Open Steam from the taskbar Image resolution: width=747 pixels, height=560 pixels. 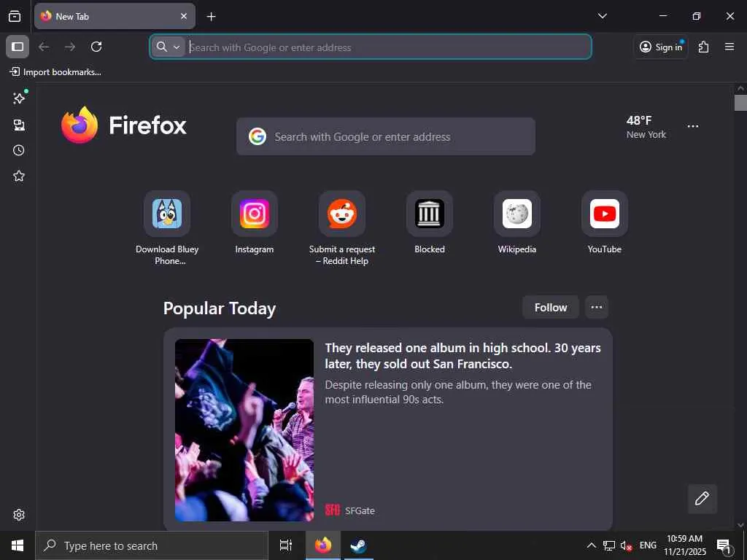click(x=358, y=545)
